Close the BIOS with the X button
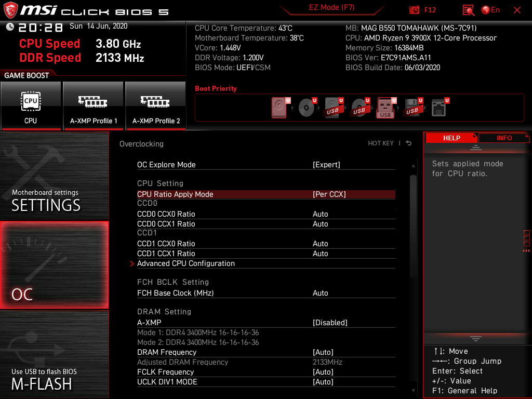This screenshot has height=399, width=532. pyautogui.click(x=517, y=10)
